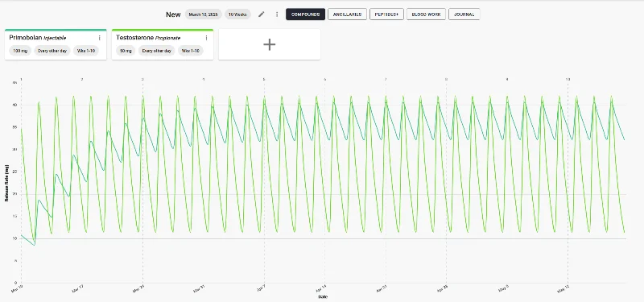Click Primobolan's Every other day chip
Screen dimensions: 644x302
[x=52, y=51]
